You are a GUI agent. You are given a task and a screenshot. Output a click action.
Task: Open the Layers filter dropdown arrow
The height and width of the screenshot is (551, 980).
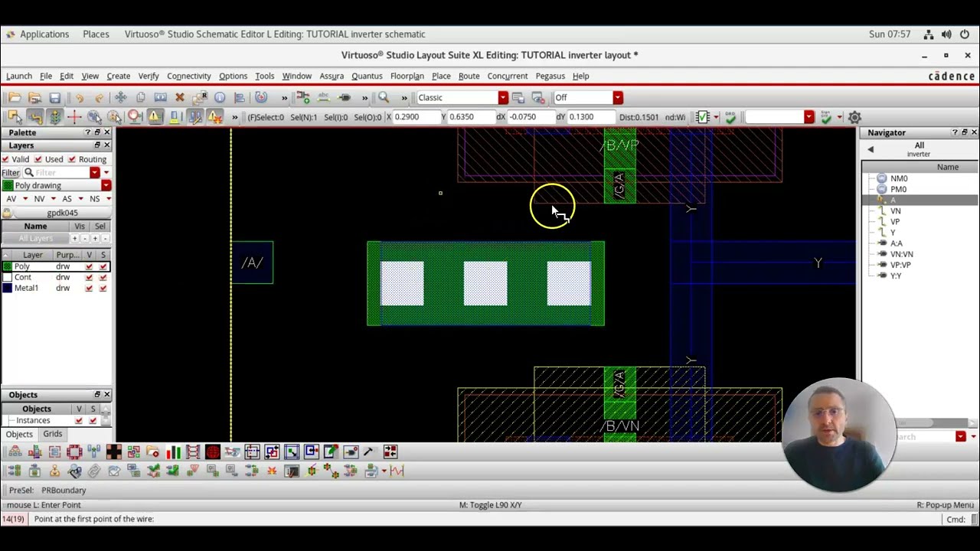[x=95, y=172]
